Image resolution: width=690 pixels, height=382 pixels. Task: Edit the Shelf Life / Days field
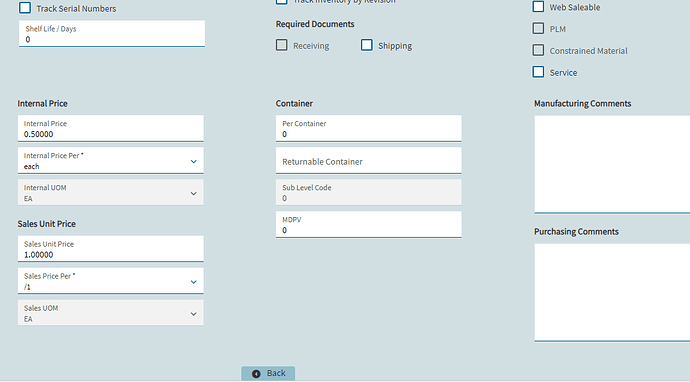(x=112, y=33)
